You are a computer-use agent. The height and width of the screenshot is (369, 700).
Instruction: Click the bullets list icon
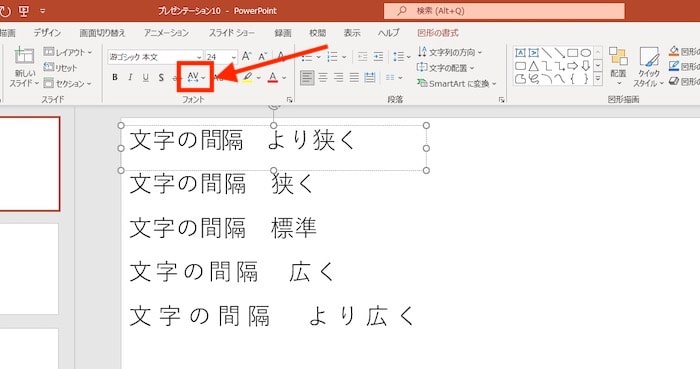(x=307, y=57)
